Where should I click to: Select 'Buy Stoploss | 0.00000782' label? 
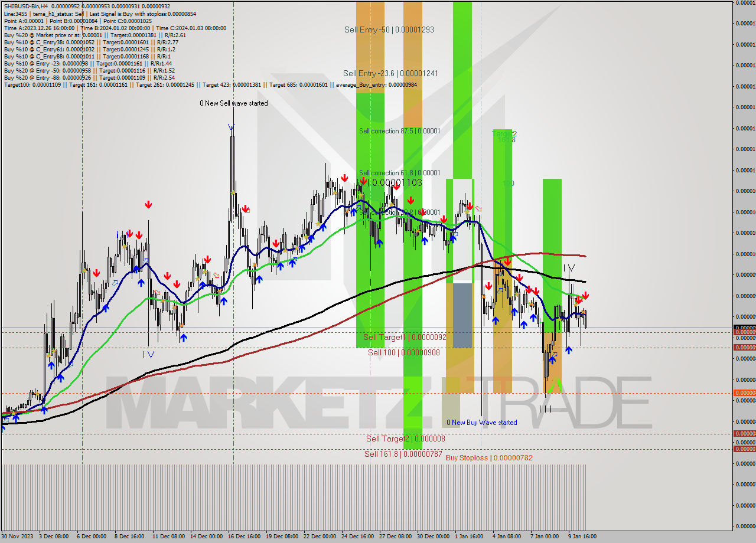point(489,458)
